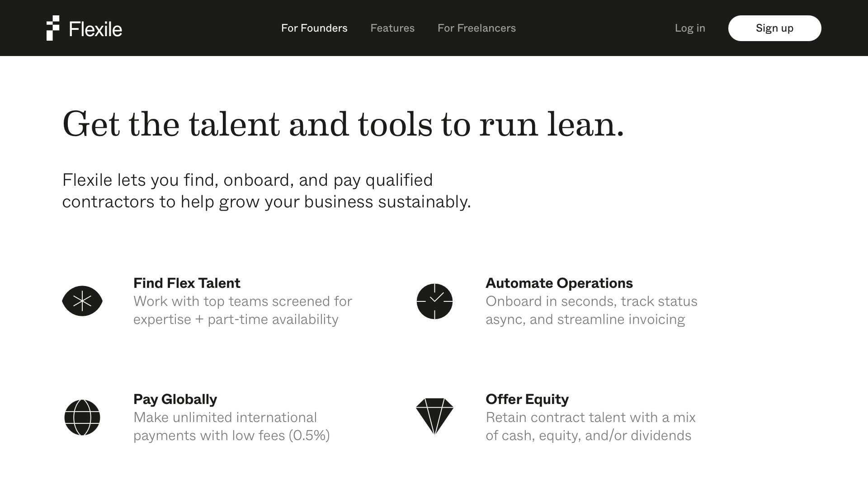Click the Log in link

pos(690,28)
